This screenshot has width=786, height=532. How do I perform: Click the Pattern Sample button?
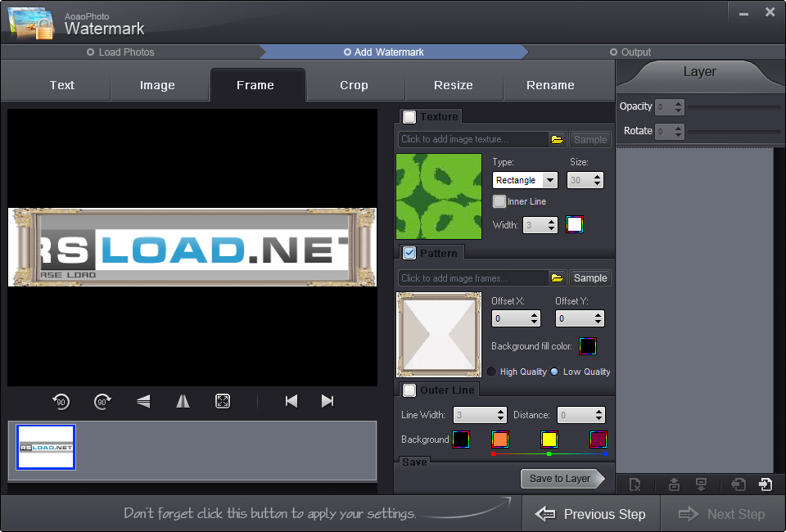(590, 278)
